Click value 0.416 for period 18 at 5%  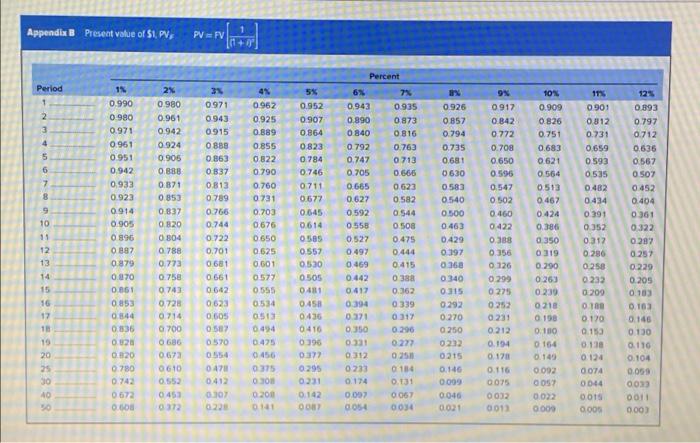(x=310, y=330)
